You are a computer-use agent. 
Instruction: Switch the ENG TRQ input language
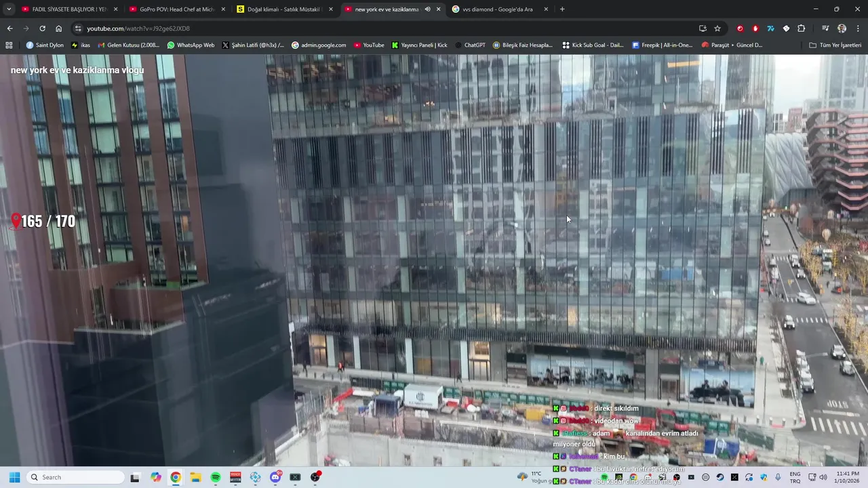coord(795,477)
